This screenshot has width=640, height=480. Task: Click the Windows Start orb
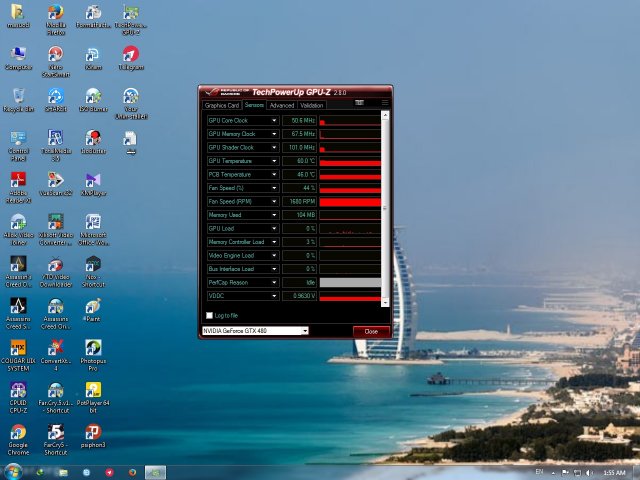(14, 470)
